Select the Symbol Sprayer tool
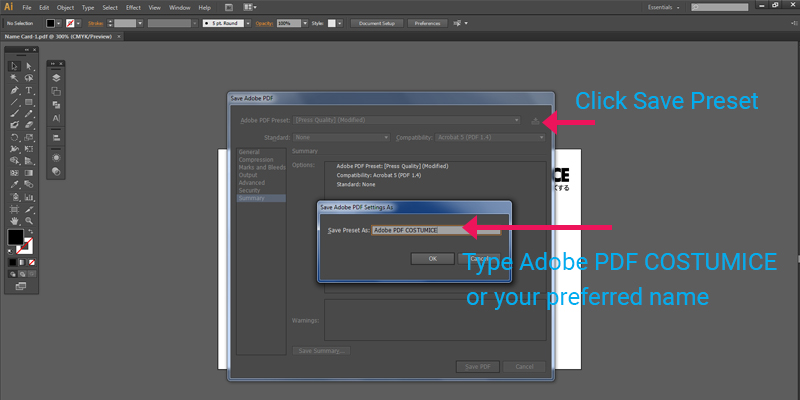The image size is (800, 400). click(14, 197)
